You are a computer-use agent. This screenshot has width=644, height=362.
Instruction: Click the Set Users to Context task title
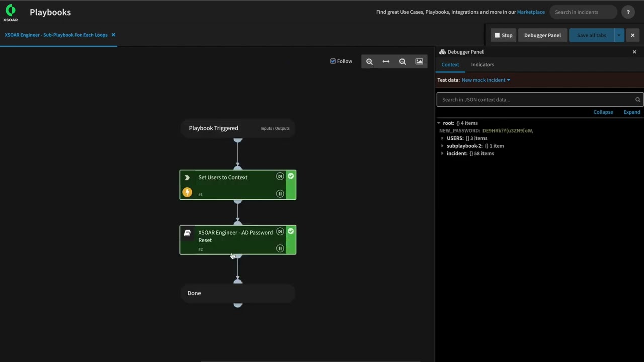point(222,177)
